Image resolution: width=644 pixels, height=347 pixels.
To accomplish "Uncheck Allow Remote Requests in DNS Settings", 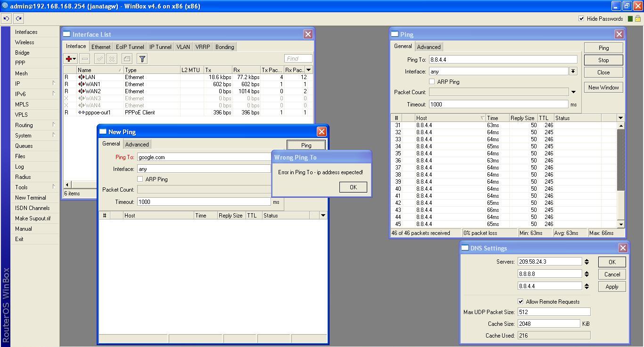I will coord(520,302).
